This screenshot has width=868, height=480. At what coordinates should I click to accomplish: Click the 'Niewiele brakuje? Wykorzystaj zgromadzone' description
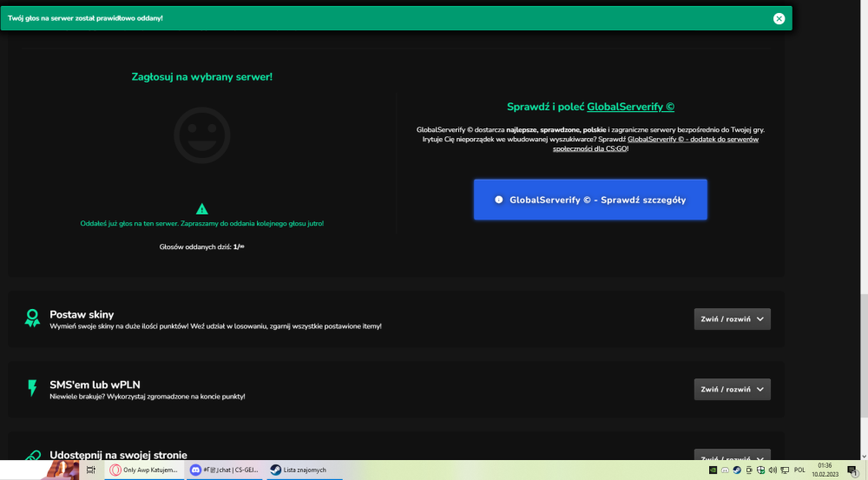point(148,397)
